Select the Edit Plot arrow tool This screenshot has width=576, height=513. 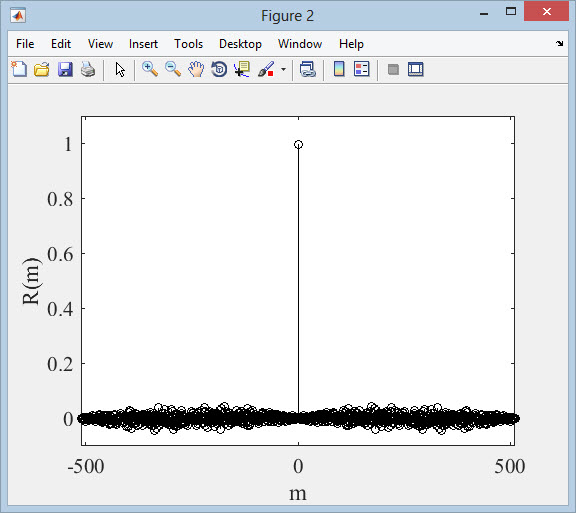pyautogui.click(x=120, y=69)
